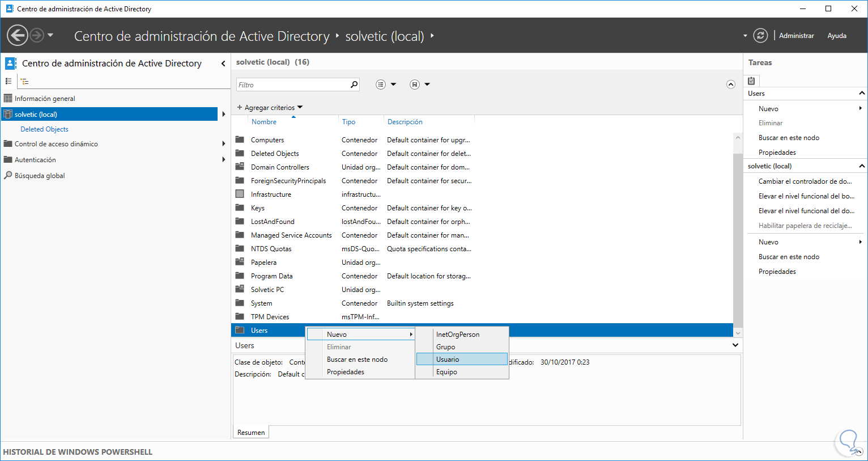868x461 pixels.
Task: Click the magnifier icon in Filtro box
Action: pos(354,84)
